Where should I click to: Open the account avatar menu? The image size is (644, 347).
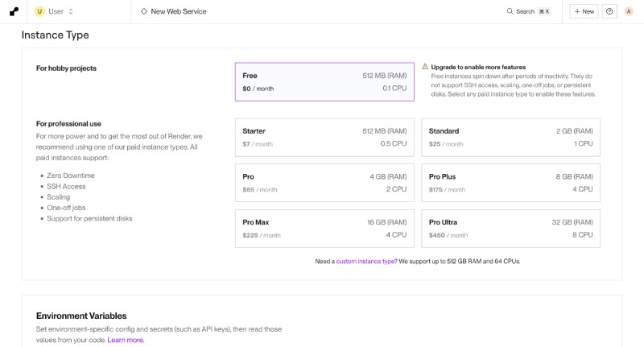[x=629, y=11]
